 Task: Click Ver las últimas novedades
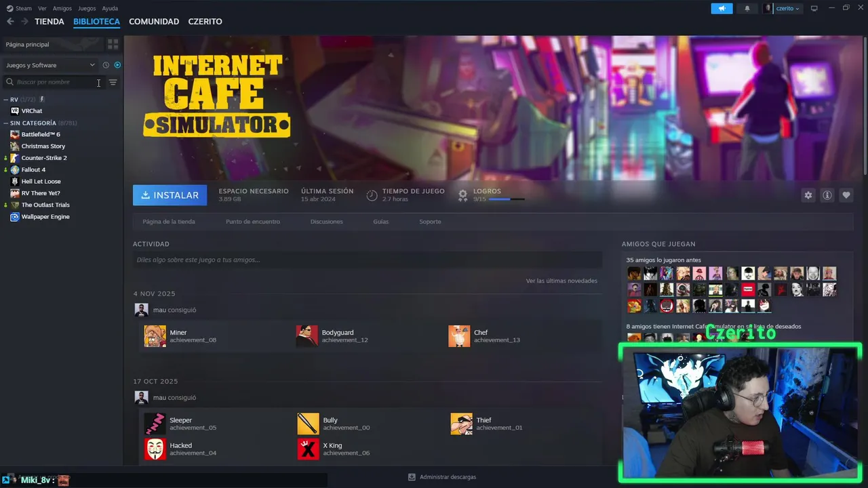pos(561,281)
